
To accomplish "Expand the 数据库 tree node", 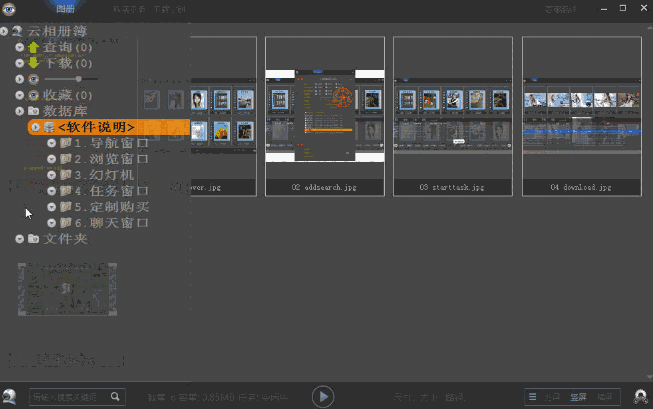I will [19, 111].
